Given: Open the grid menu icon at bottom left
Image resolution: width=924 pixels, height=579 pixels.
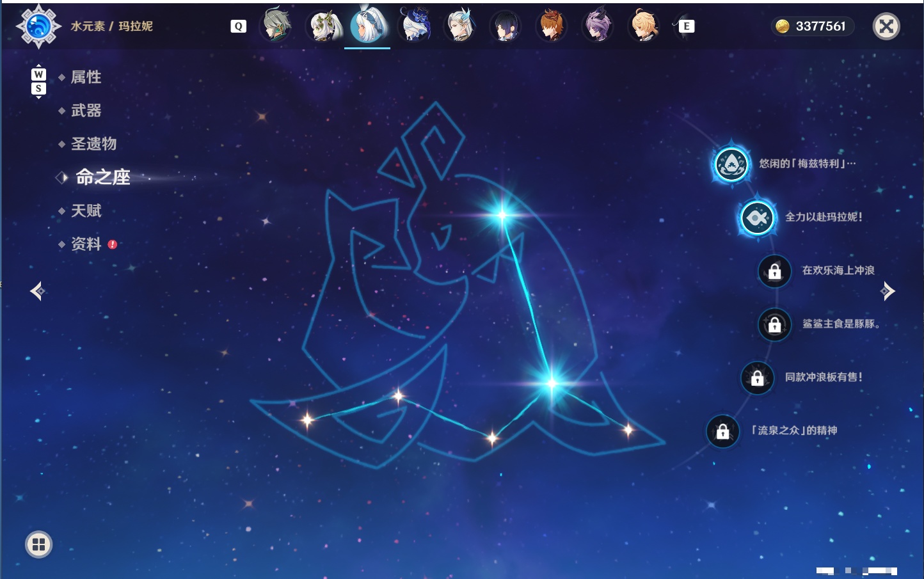Looking at the screenshot, I should click(x=38, y=544).
